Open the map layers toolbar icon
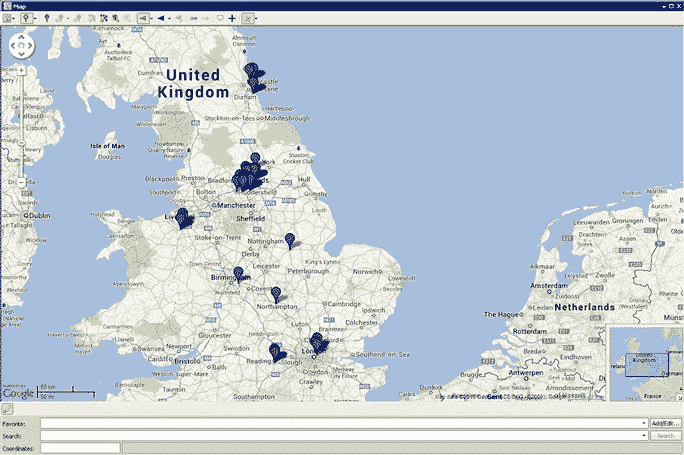Image resolution: width=684 pixels, height=455 pixels. point(7,18)
